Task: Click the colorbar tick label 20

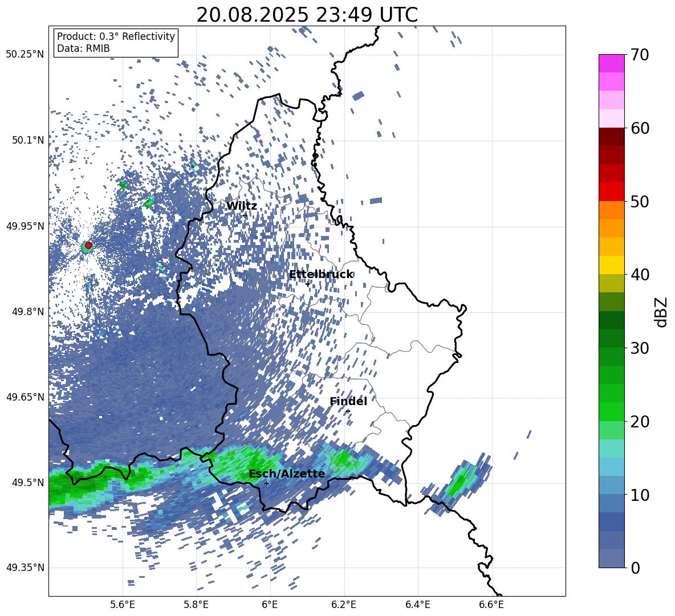Action: 640,421
